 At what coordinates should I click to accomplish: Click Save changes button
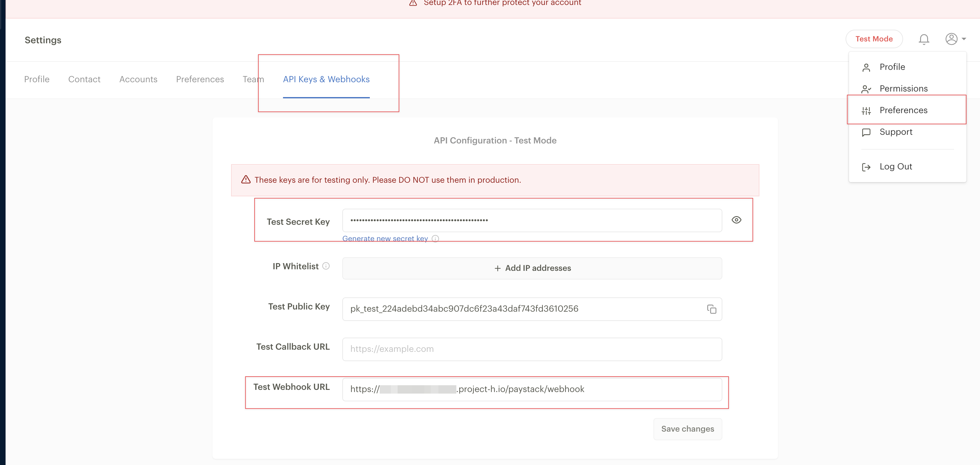click(x=687, y=429)
